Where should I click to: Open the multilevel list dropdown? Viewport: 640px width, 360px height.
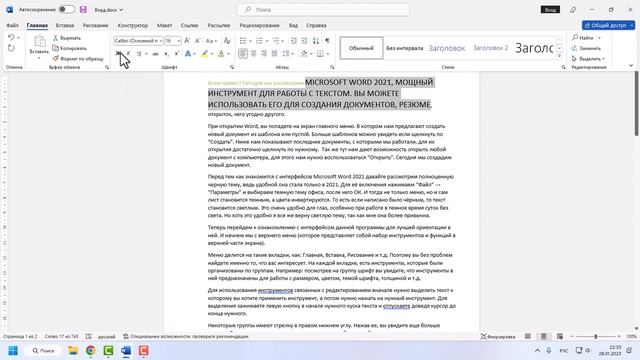[x=282, y=41]
